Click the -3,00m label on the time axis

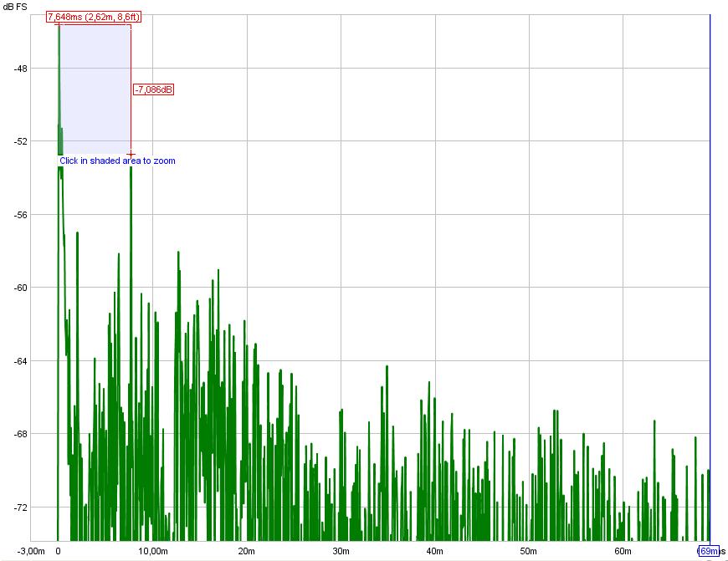click(31, 552)
